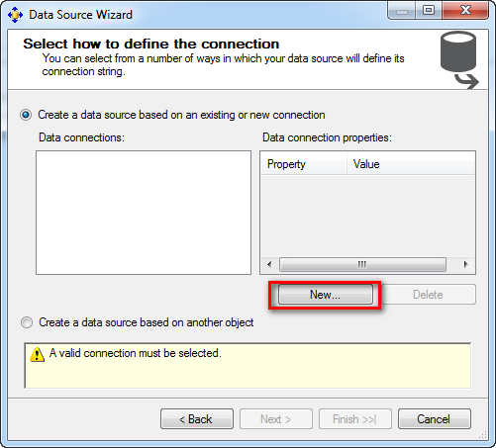Minimize the Data Source Wizard window
Image resolution: width=496 pixels, height=448 pixels.
click(x=402, y=11)
